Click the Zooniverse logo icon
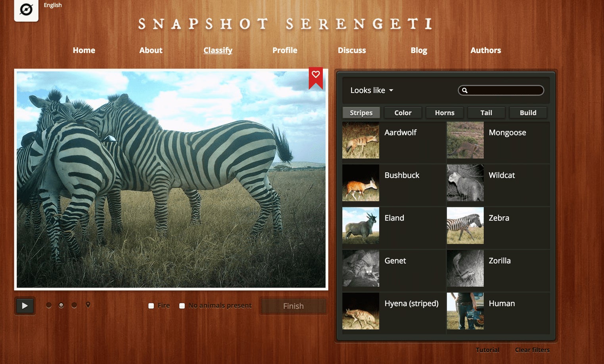 click(26, 9)
